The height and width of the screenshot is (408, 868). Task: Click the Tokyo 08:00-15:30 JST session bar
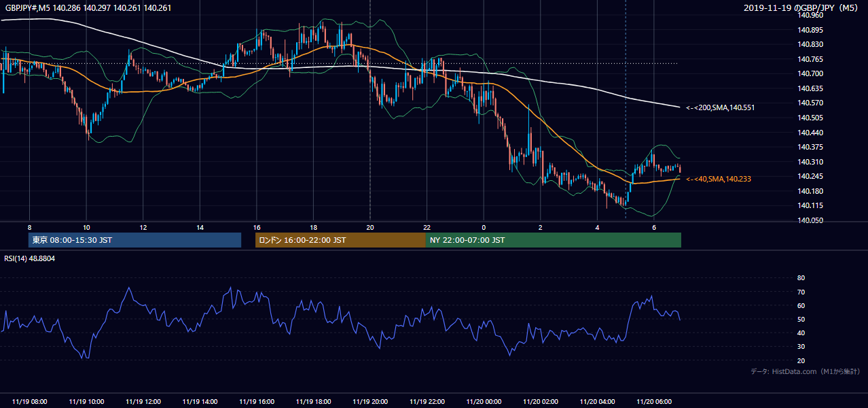point(134,240)
